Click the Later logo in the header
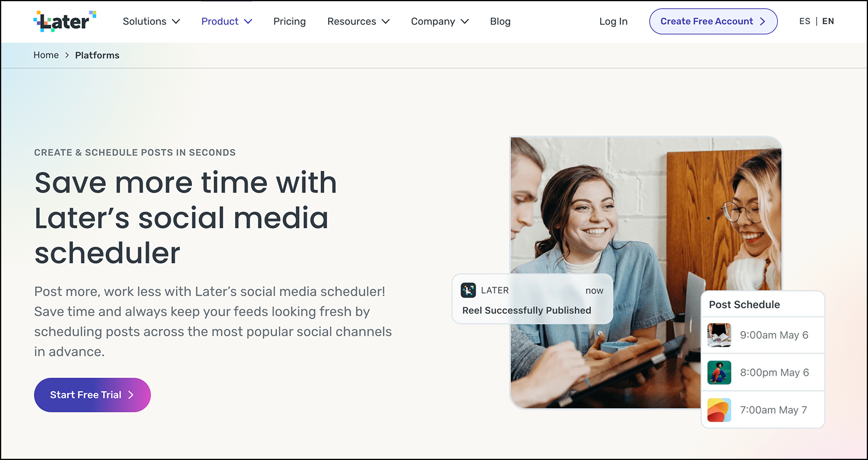The image size is (868, 460). pos(64,21)
